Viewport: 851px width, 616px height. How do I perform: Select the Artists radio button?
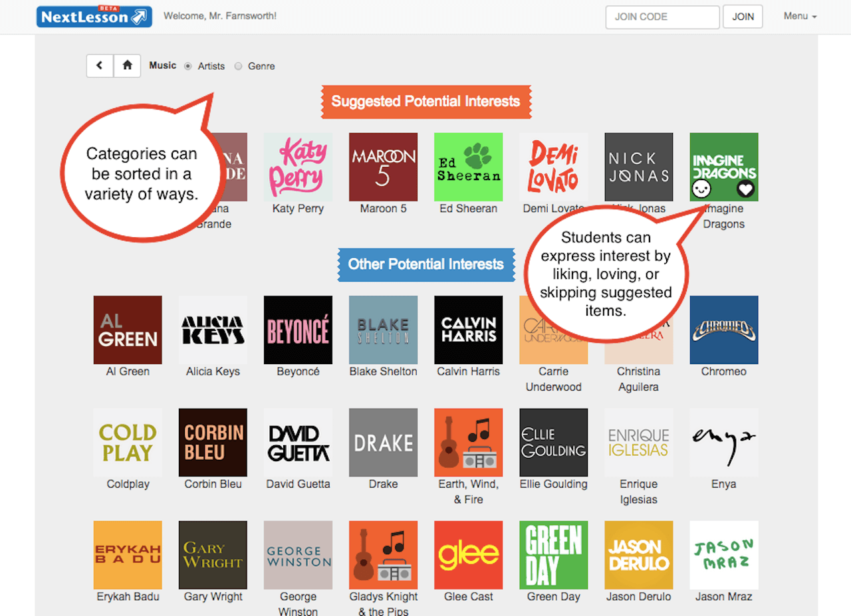click(188, 66)
